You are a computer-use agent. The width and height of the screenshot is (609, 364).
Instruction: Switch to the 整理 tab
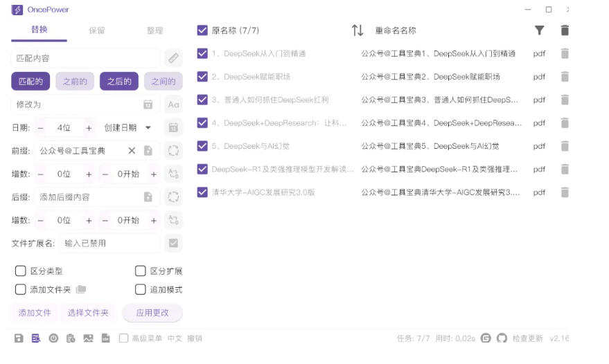pos(155,30)
